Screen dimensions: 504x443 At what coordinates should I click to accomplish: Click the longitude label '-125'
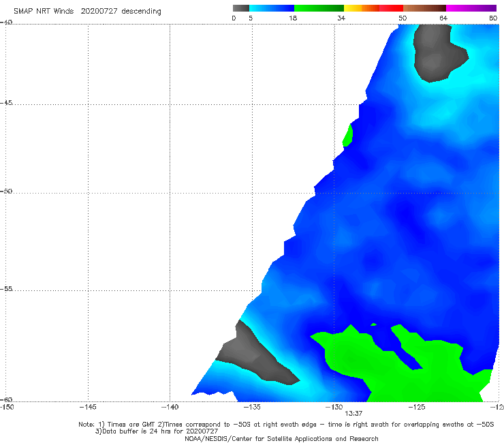click(x=417, y=407)
